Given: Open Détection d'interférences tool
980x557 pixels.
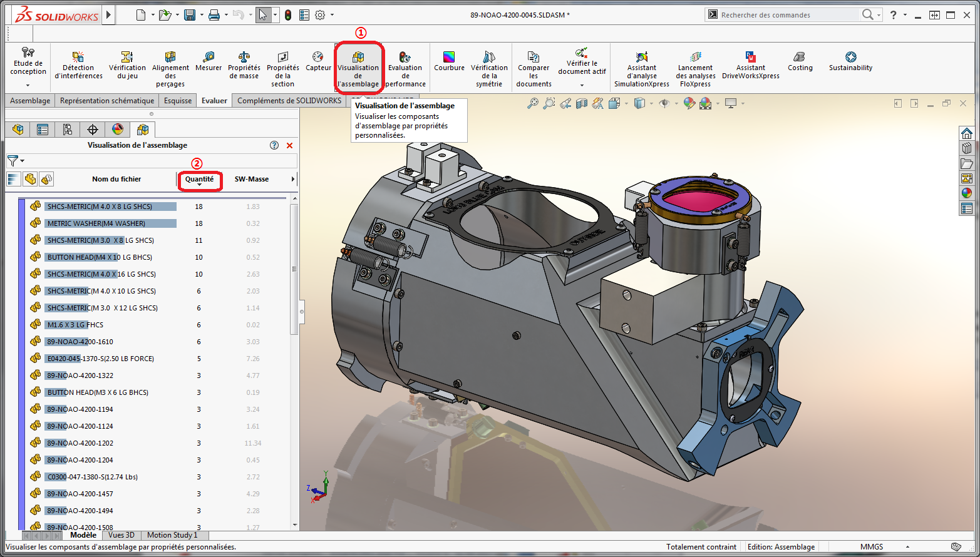Looking at the screenshot, I should tap(78, 66).
